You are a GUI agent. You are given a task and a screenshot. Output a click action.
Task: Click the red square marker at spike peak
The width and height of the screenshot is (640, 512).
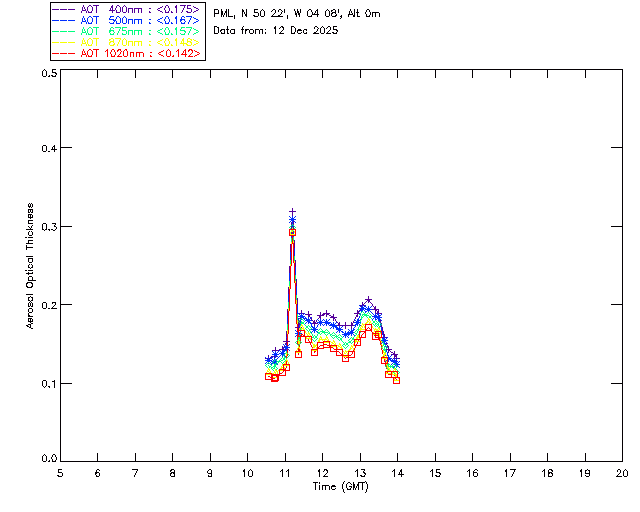tap(292, 232)
